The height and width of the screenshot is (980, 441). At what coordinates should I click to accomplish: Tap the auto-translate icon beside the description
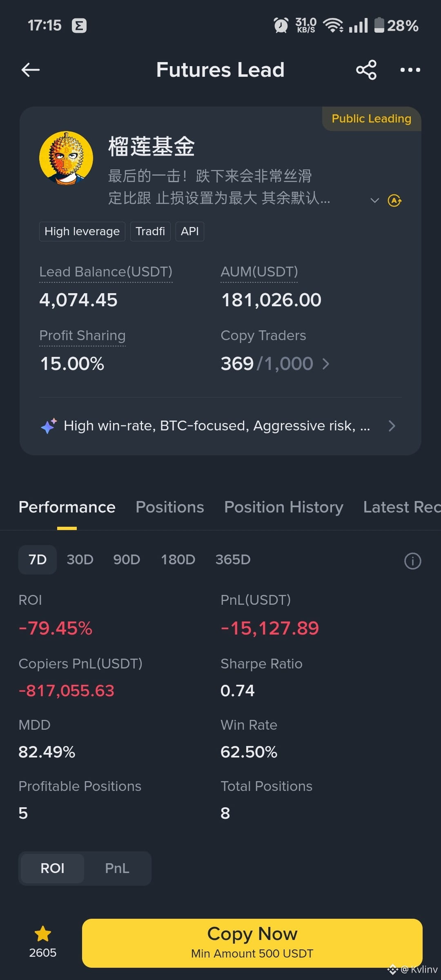(394, 200)
